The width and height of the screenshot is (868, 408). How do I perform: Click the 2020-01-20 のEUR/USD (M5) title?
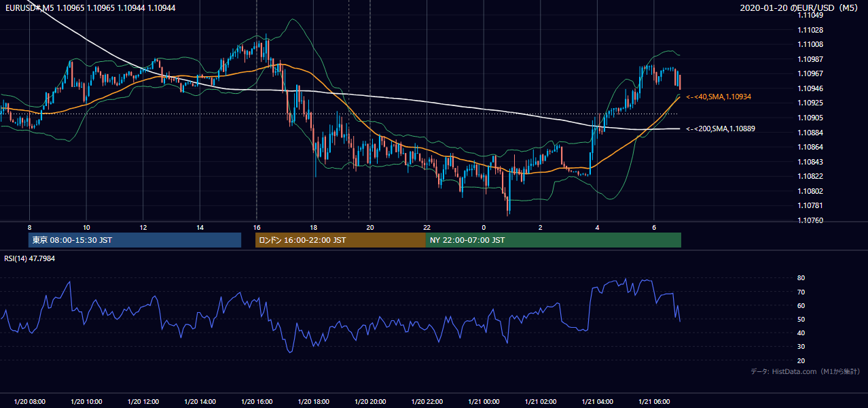click(x=800, y=7)
